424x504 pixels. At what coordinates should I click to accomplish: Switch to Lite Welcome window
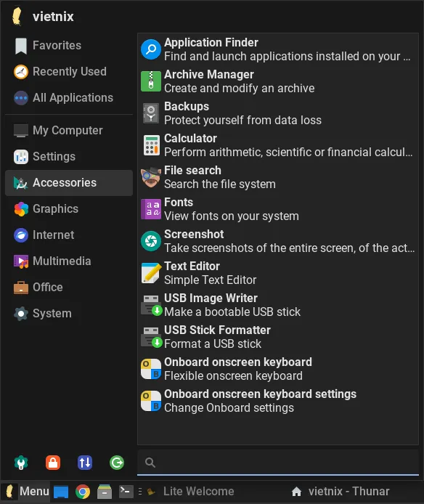[191, 492]
